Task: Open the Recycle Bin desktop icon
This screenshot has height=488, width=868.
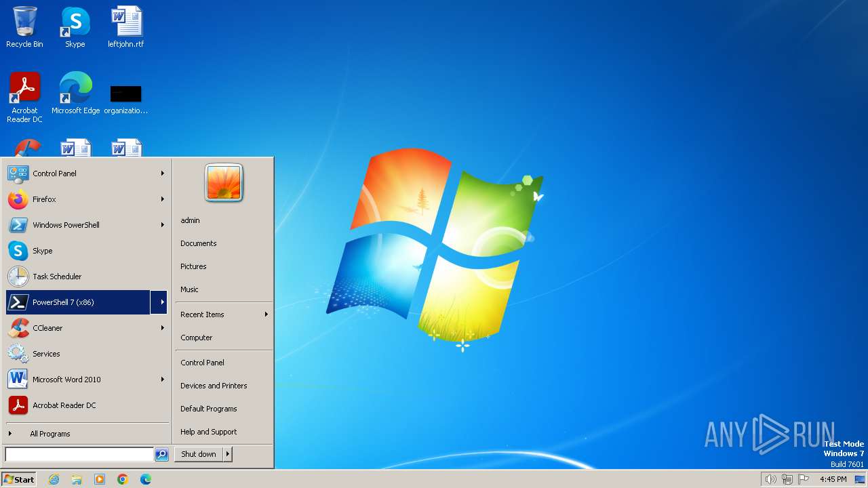Action: tap(24, 27)
